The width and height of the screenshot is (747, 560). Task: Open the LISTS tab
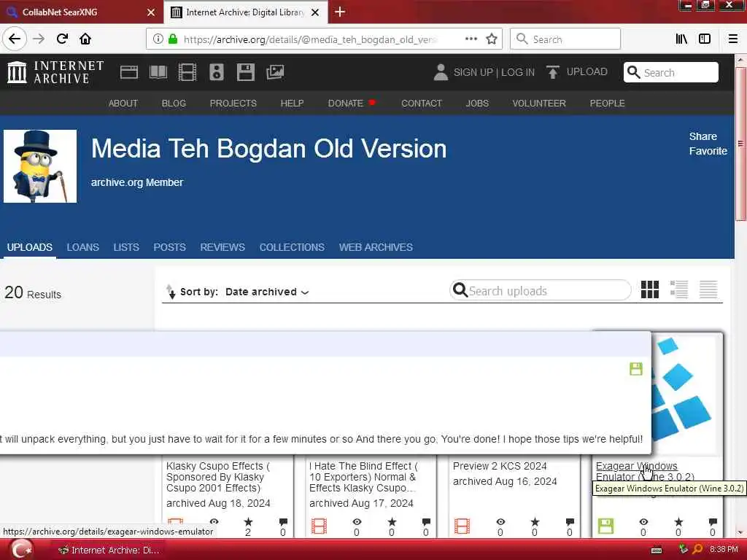click(126, 247)
